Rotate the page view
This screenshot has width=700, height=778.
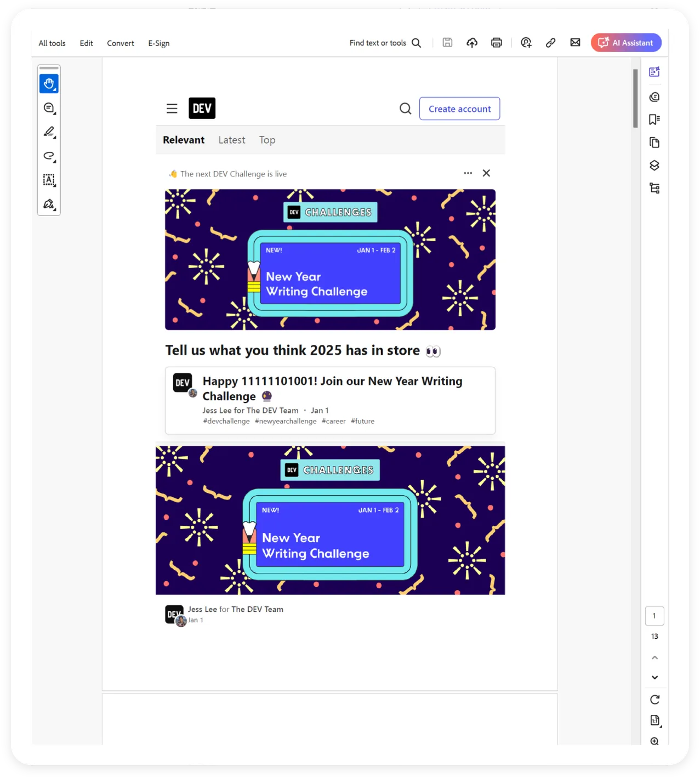pos(655,700)
